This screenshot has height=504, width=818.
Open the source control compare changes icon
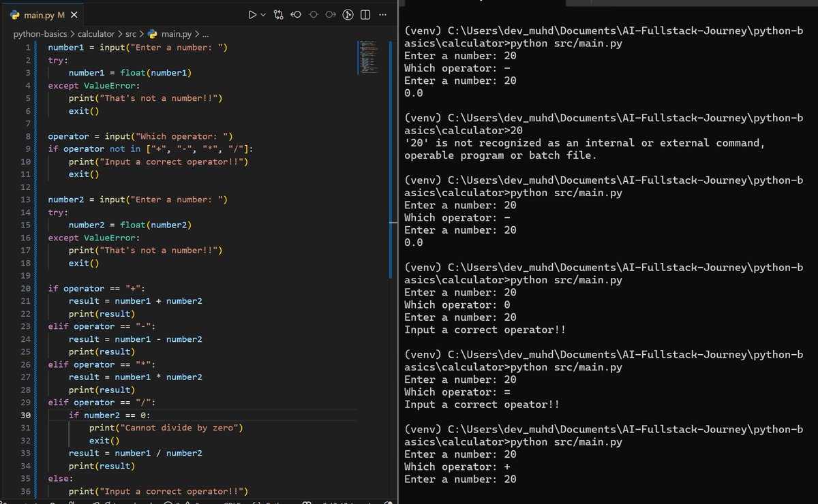click(x=279, y=15)
